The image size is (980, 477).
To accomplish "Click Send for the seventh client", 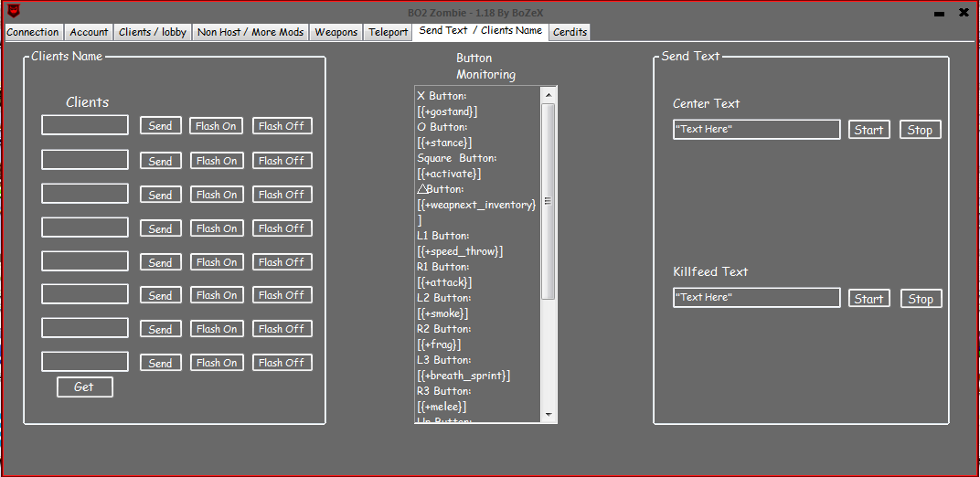I will click(x=161, y=329).
